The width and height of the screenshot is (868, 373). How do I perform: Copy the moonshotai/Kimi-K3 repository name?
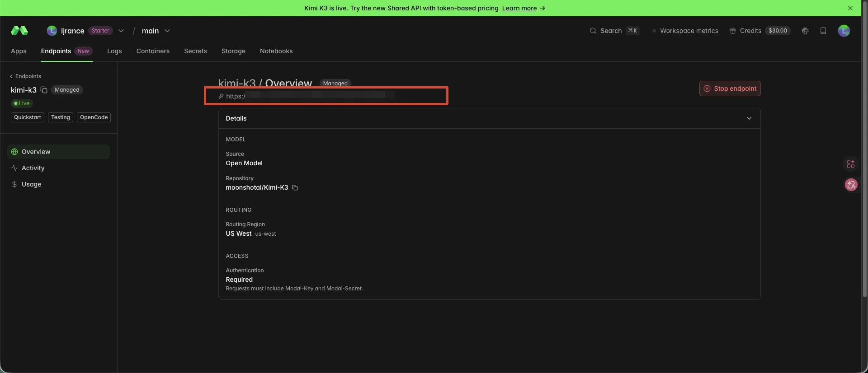coord(295,187)
